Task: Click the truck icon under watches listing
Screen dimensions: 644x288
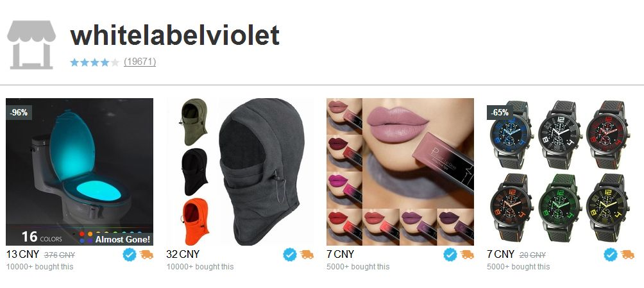Action: 627,255
